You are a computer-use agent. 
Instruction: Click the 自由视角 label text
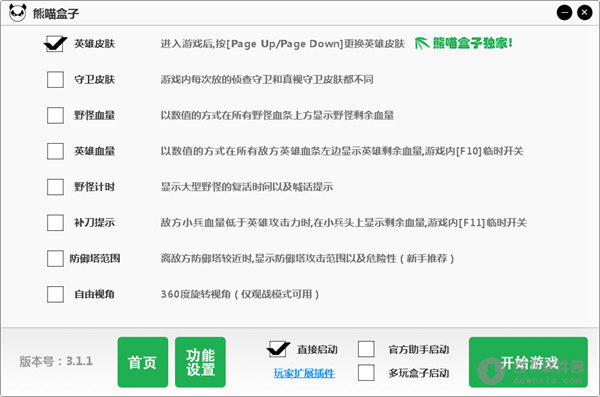[x=95, y=294]
